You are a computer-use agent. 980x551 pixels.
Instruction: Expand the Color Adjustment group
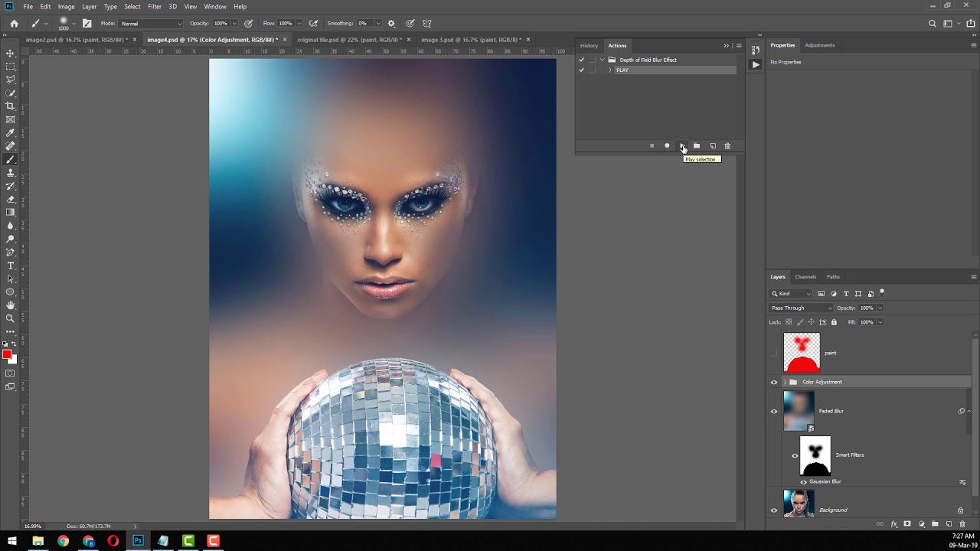click(x=785, y=382)
